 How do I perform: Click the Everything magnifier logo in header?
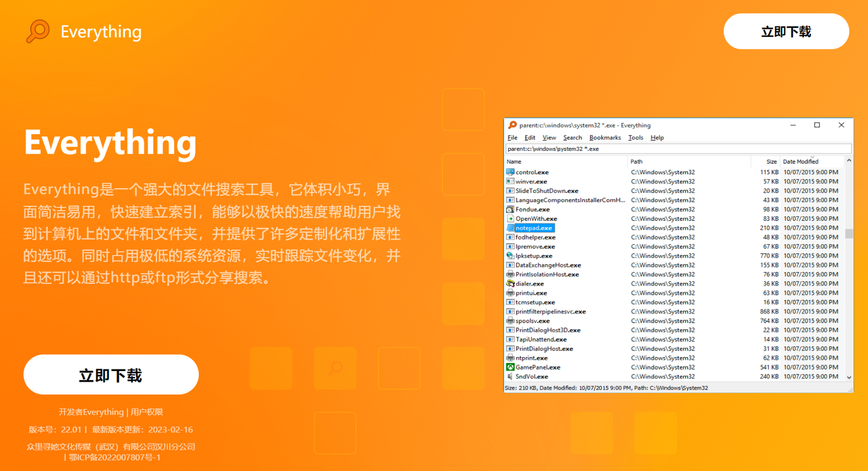pyautogui.click(x=38, y=31)
